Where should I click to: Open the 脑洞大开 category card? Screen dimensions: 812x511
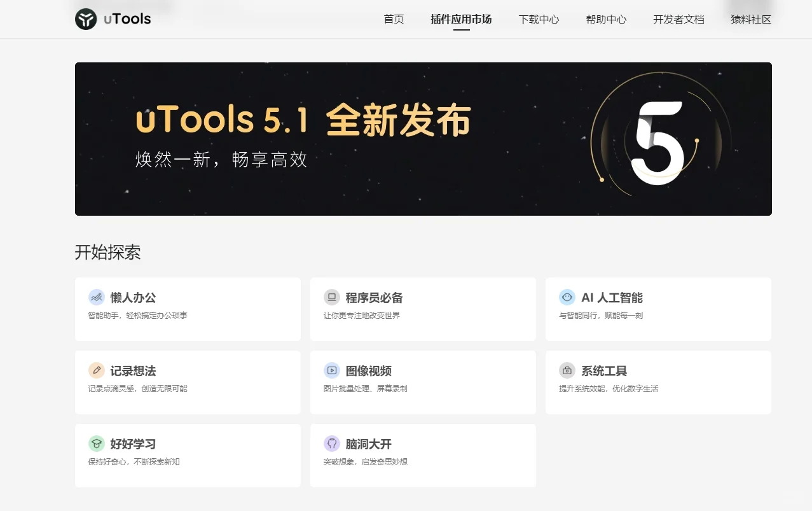pyautogui.click(x=423, y=455)
